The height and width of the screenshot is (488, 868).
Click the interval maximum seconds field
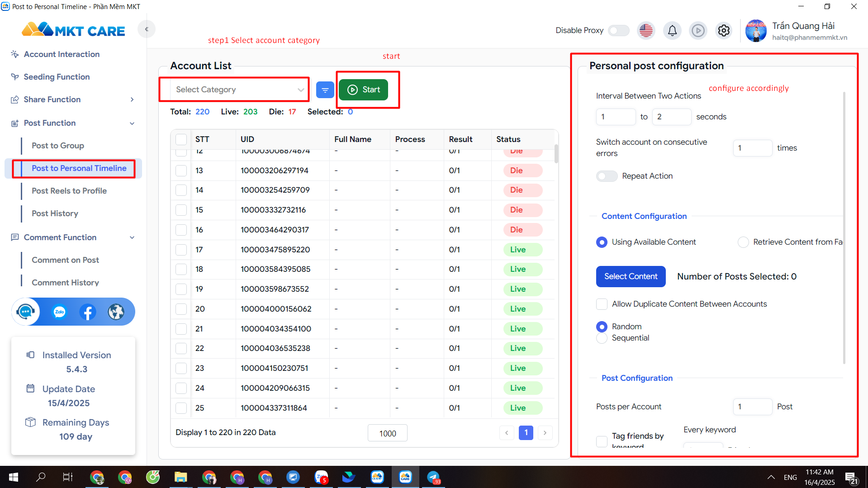pos(671,117)
